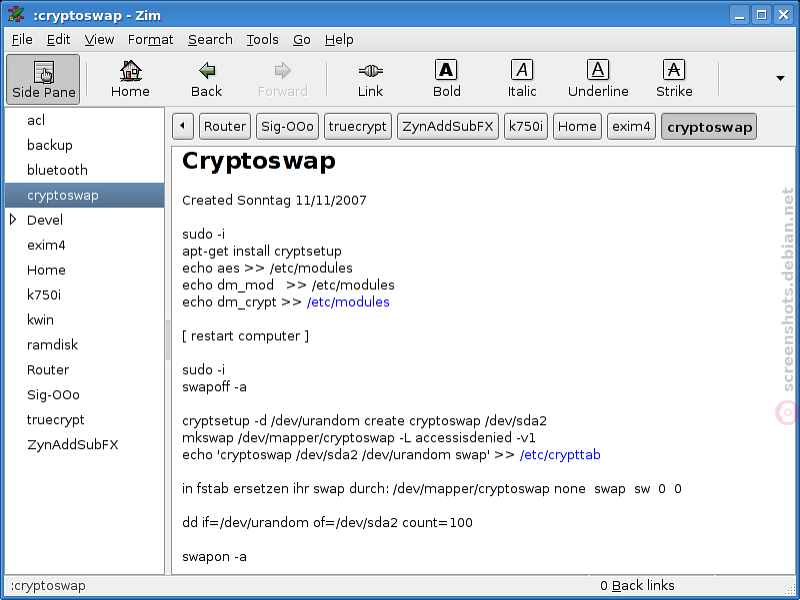800x600 pixels.
Task: Click ':cryptoswap' path in status bar
Action: 48,586
